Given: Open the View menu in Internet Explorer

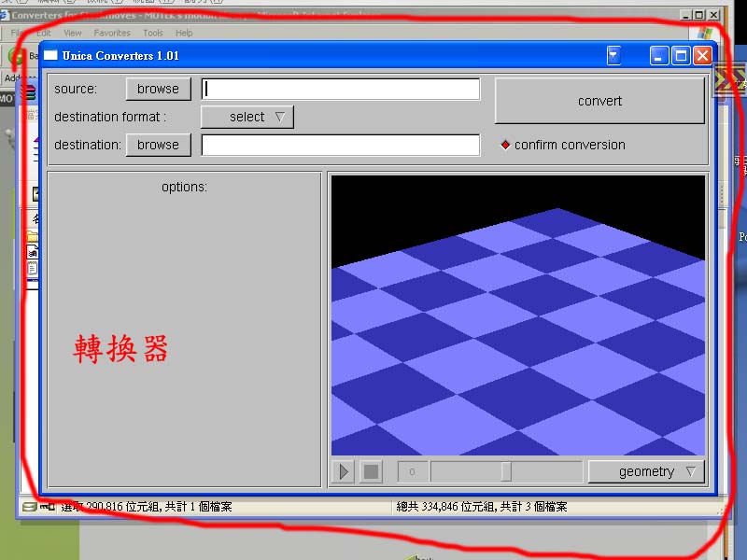Looking at the screenshot, I should 73,33.
